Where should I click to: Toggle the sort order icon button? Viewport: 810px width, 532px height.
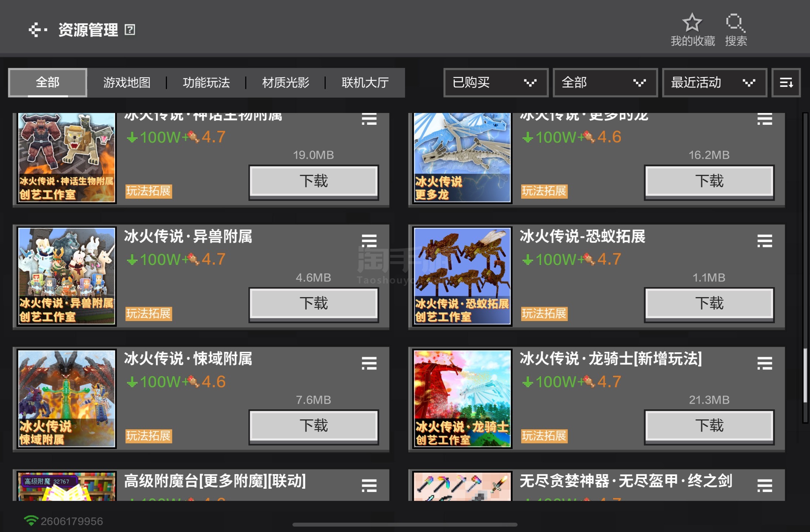tap(786, 82)
